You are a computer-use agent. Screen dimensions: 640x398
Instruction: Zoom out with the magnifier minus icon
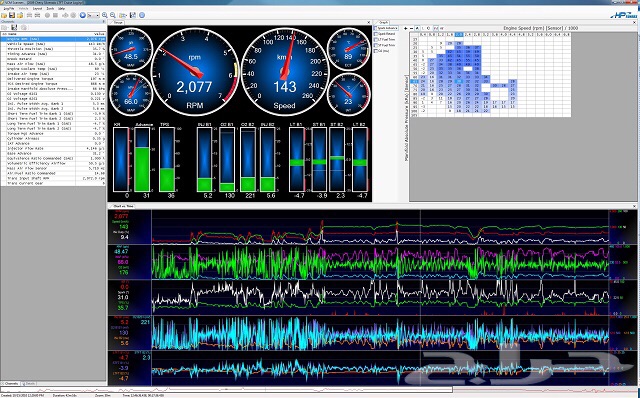(x=113, y=15)
